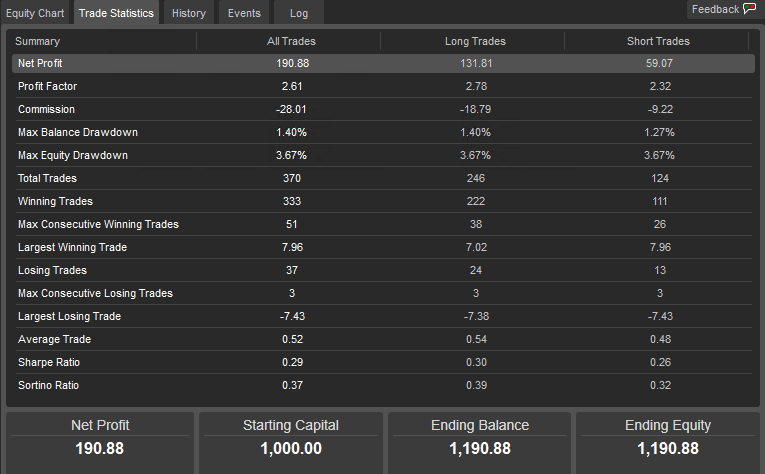Select the Winning Trades row label
This screenshot has width=765, height=474.
coord(55,201)
